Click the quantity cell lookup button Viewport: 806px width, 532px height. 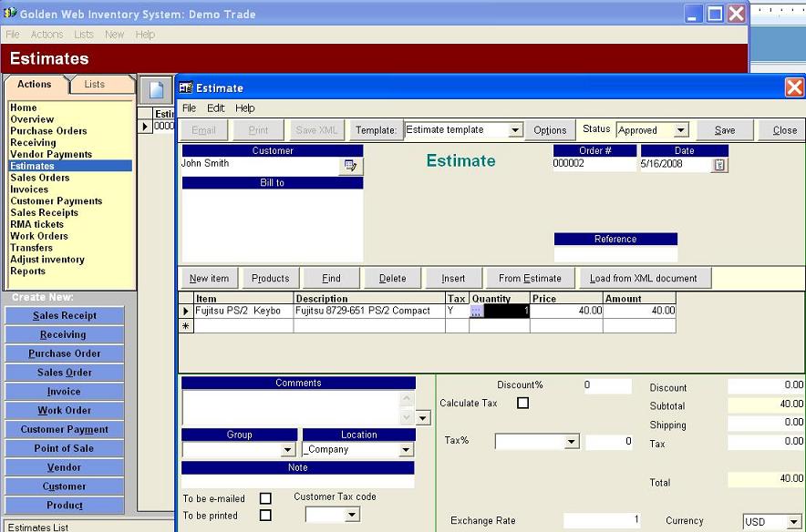(477, 312)
